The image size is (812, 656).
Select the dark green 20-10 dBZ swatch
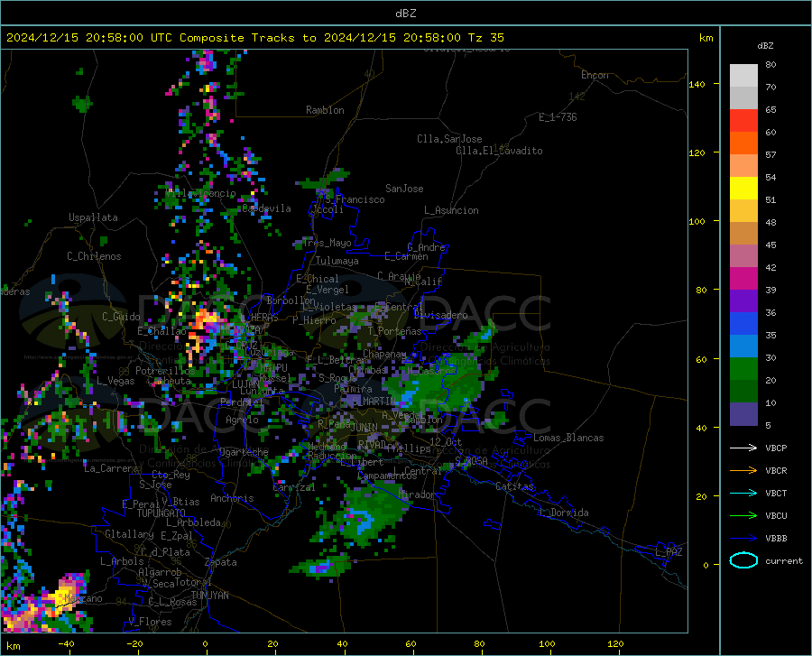click(743, 392)
